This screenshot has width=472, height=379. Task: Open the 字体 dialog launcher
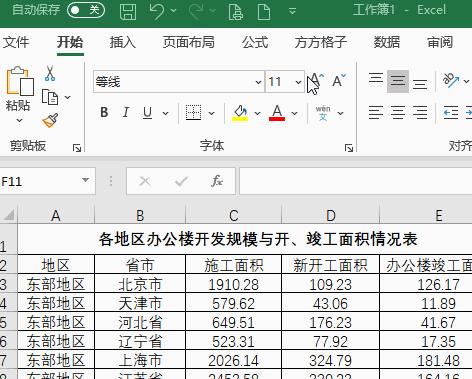(x=349, y=148)
